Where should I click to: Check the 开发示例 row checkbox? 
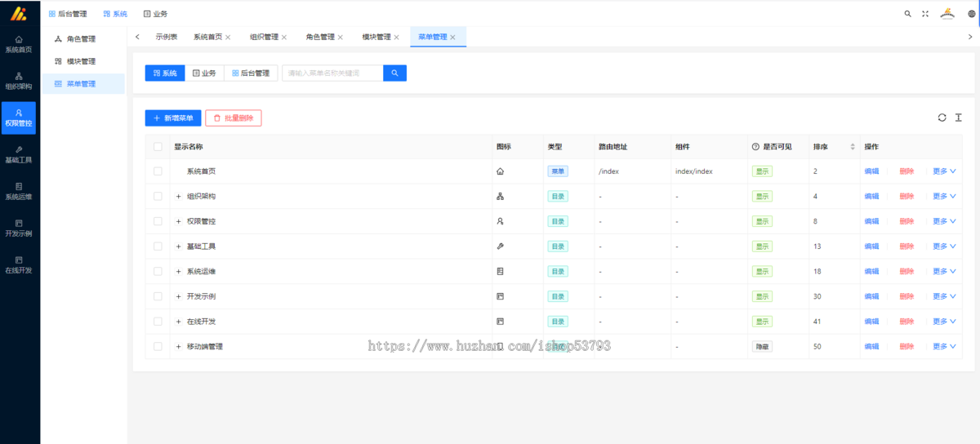point(158,296)
